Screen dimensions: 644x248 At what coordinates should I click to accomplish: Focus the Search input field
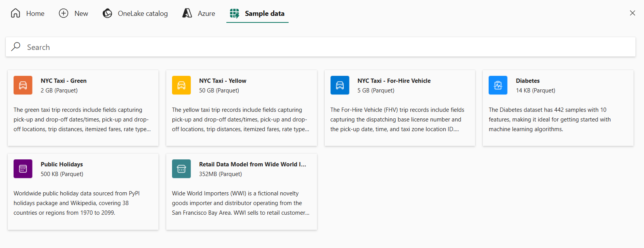[x=320, y=47]
